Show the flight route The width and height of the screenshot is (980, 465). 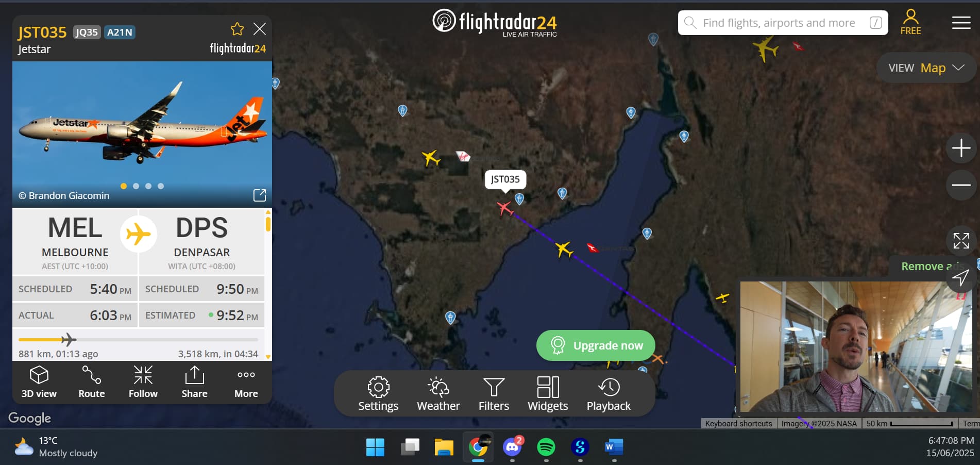(x=92, y=382)
